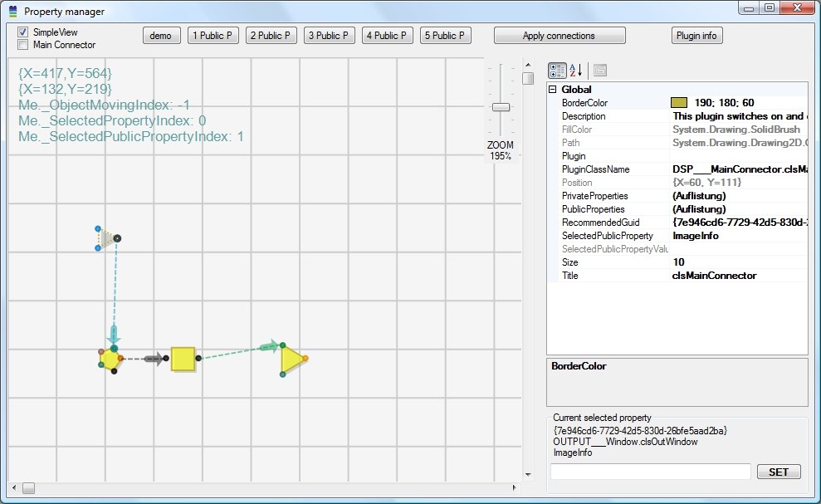Click the Apply connections button
The image size is (821, 504).
560,36
